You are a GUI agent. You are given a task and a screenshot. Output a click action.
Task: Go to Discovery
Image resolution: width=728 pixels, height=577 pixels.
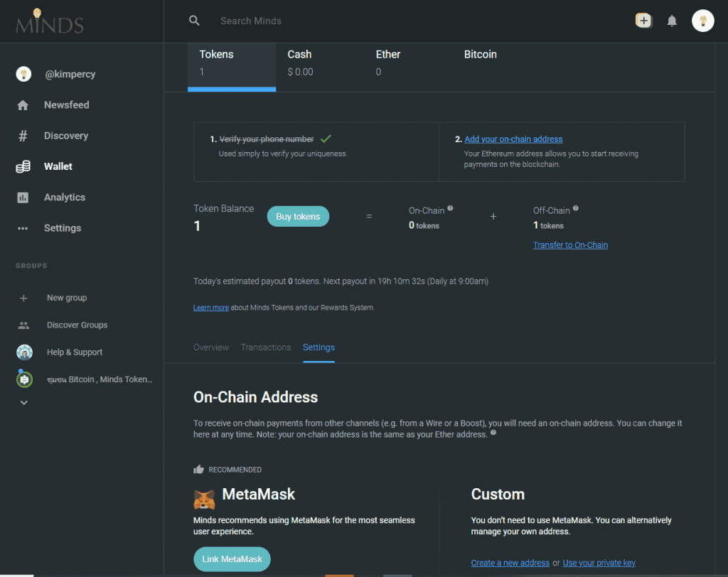coord(66,136)
